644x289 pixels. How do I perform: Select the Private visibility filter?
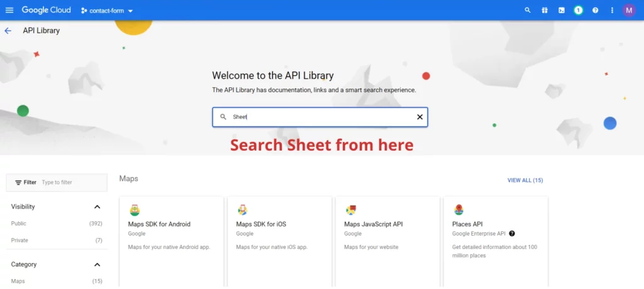(x=19, y=240)
